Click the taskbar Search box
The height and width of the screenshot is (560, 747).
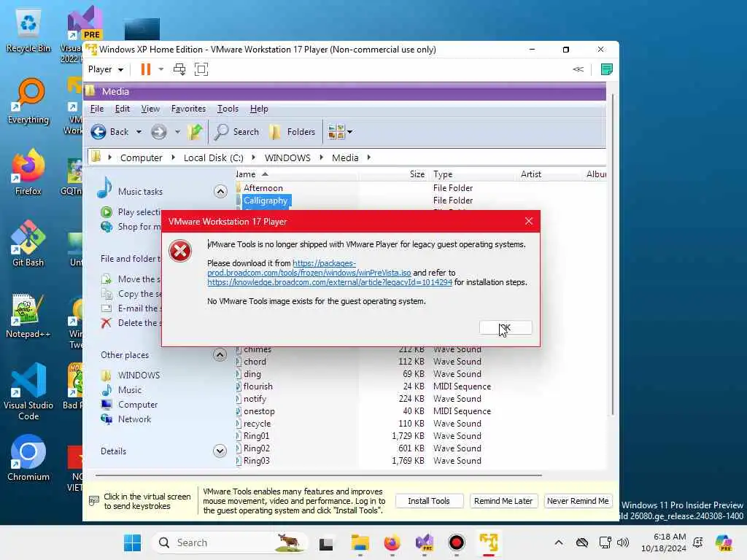230,542
